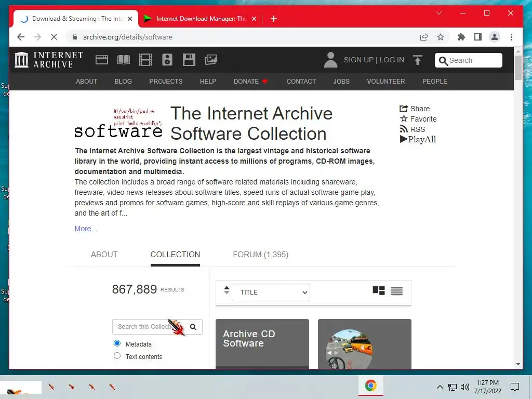532x399 pixels.
Task: Close the Internet Download Manager tab
Action: 254,19
